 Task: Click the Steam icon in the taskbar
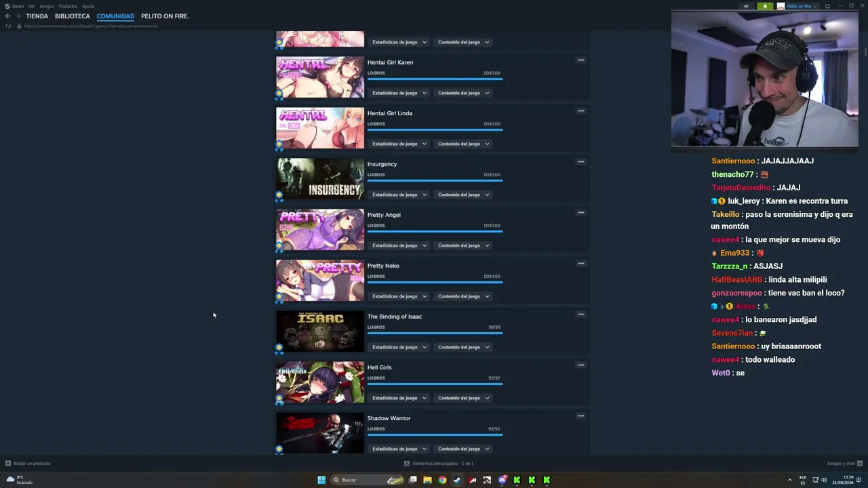(457, 480)
